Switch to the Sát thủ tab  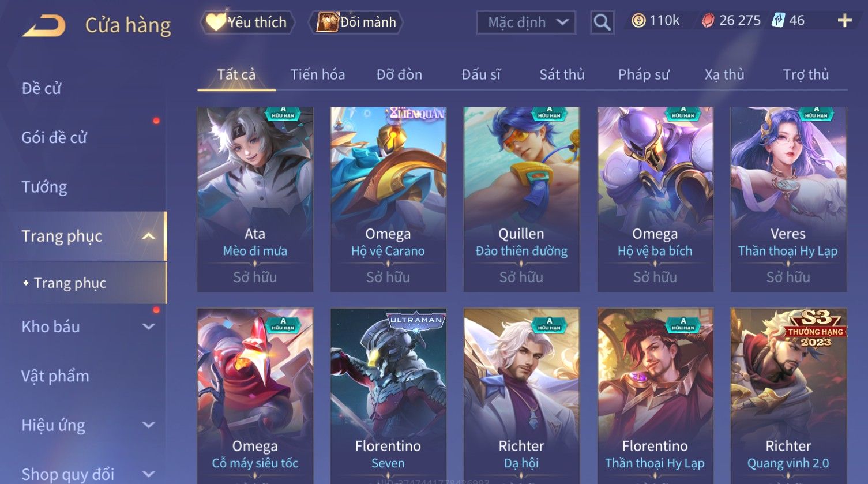[x=562, y=74]
